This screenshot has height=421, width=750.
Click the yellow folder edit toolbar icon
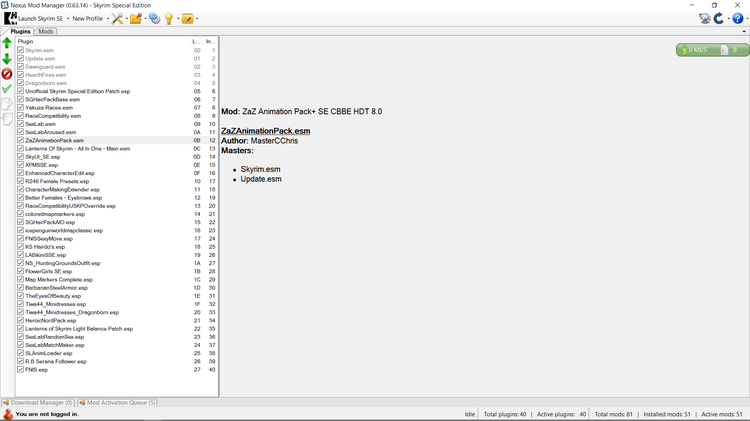click(x=188, y=19)
